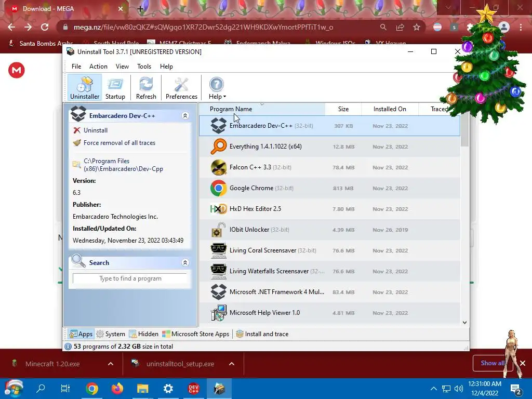Open the taskbar Settings gear

(x=168, y=389)
